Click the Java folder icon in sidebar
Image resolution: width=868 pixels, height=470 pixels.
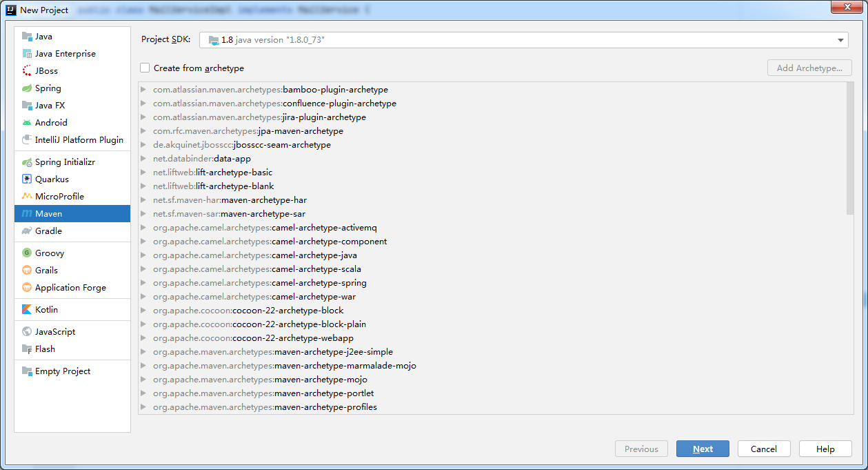click(x=27, y=37)
